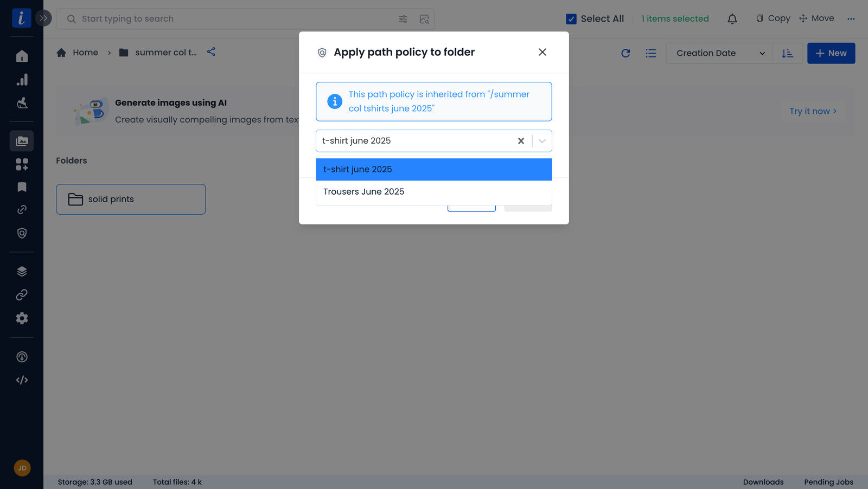Open the layers stack sidebar icon
The height and width of the screenshot is (489, 868).
[22, 272]
